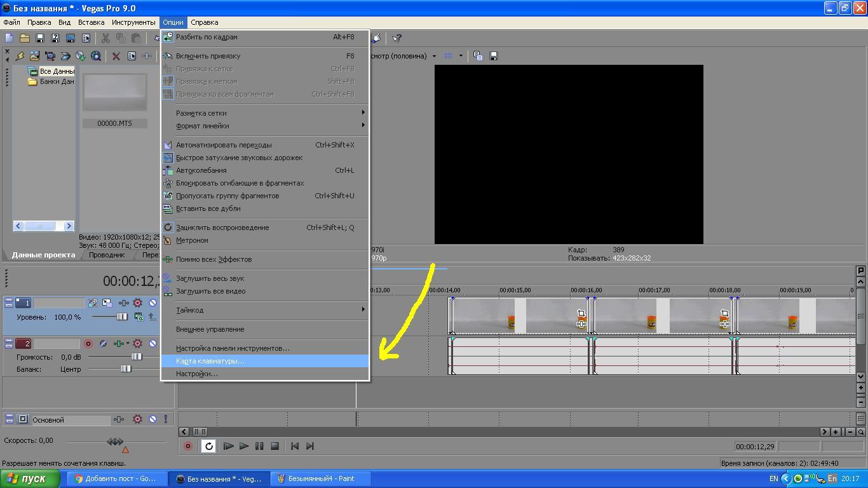The width and height of the screenshot is (868, 488).
Task: Open the Файл menu
Action: coord(11,22)
